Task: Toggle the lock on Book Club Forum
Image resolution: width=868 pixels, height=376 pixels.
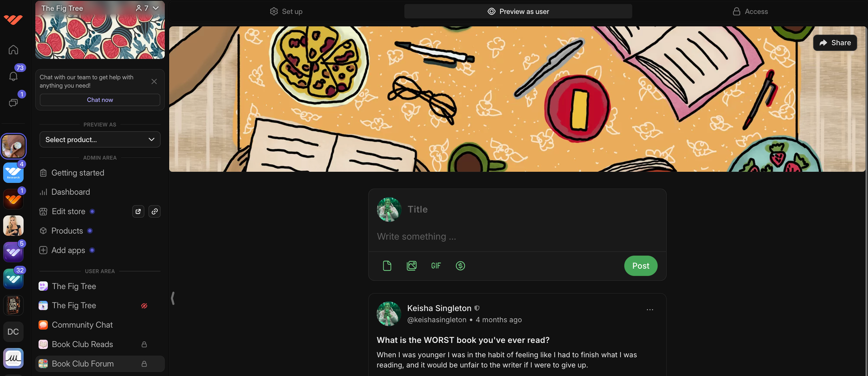Action: (144, 364)
